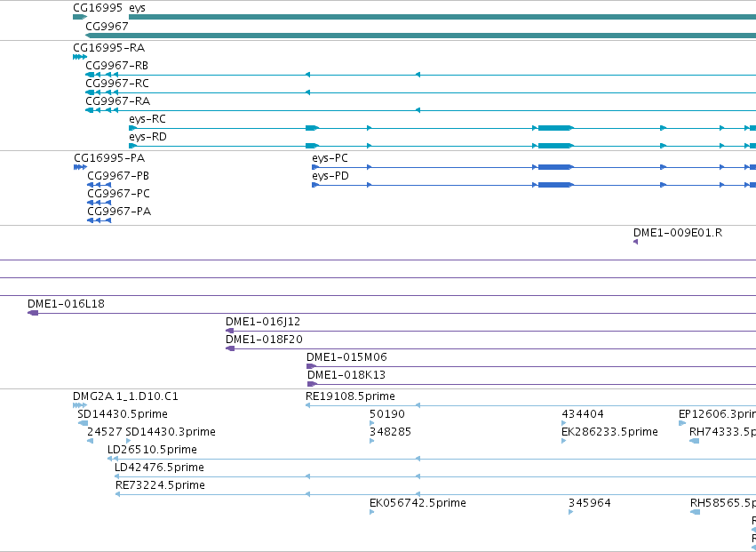
Task: Open the CG16995-PA protein label
Action: coord(109,158)
